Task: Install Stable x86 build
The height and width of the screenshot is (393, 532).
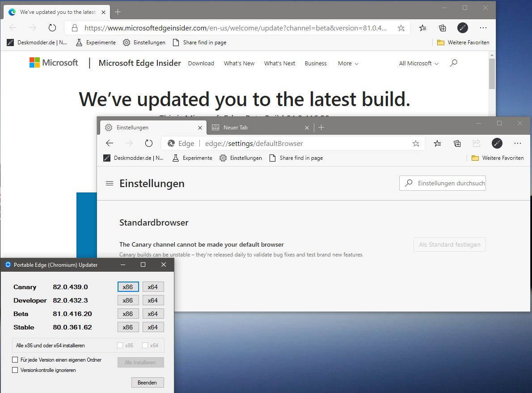Action: click(x=128, y=327)
